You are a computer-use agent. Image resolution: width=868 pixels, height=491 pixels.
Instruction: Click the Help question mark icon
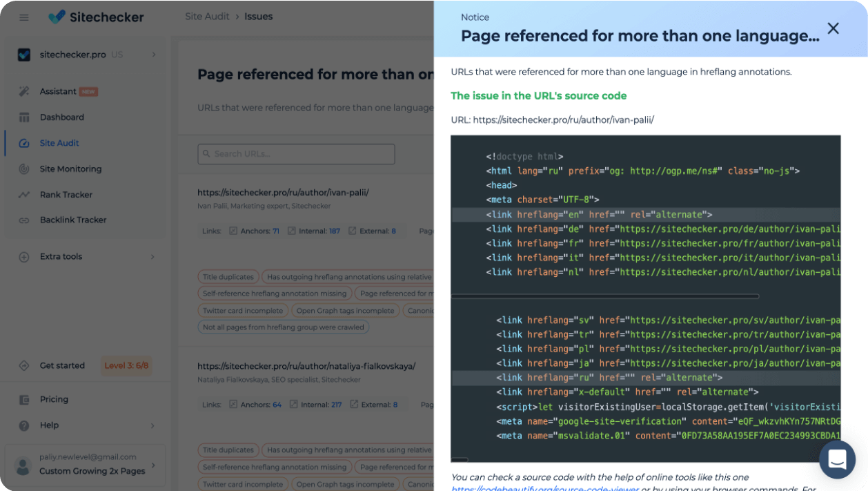[24, 425]
